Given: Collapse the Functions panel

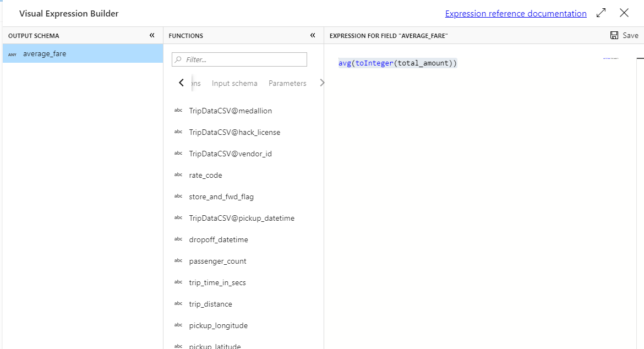Looking at the screenshot, I should (x=312, y=35).
